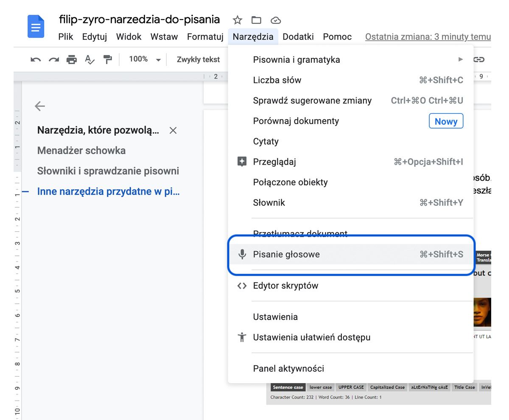The width and height of the screenshot is (509, 420).
Task: Click the print icon
Action: (72, 60)
